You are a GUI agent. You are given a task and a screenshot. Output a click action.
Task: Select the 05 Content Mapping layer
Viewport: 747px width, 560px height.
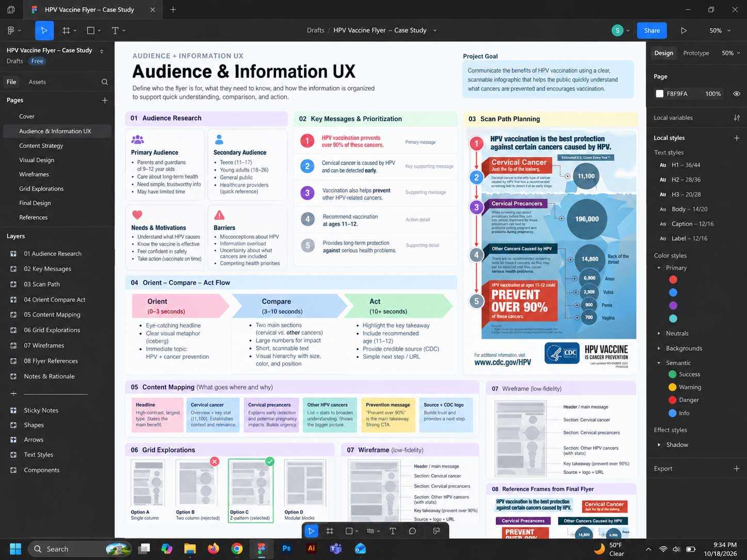[52, 315]
